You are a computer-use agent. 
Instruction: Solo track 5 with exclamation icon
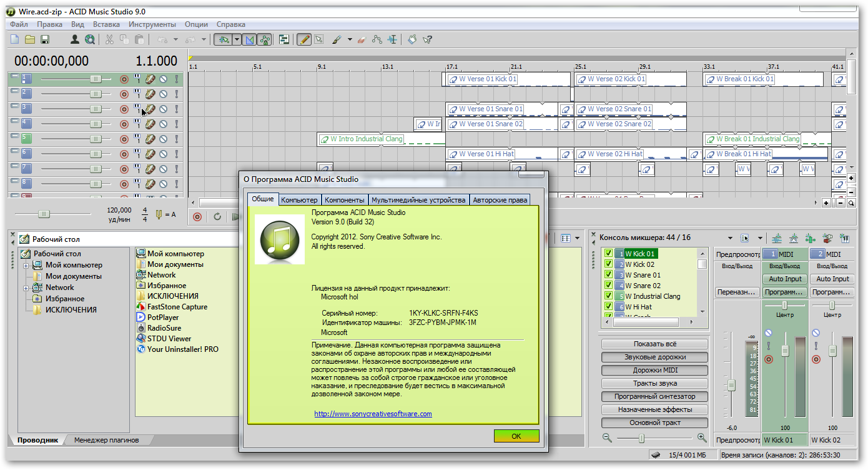click(177, 139)
